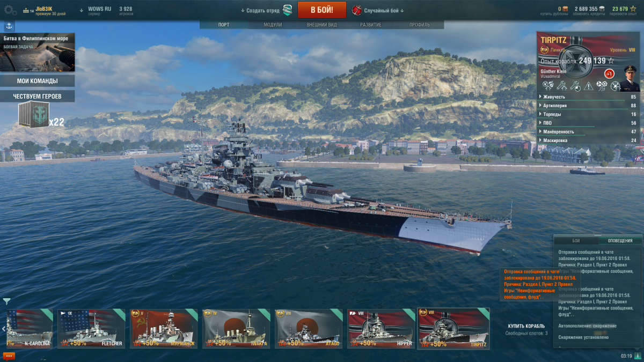Switch to the Оповещения tab
Viewport: 644px width, 362px height.
620,241
